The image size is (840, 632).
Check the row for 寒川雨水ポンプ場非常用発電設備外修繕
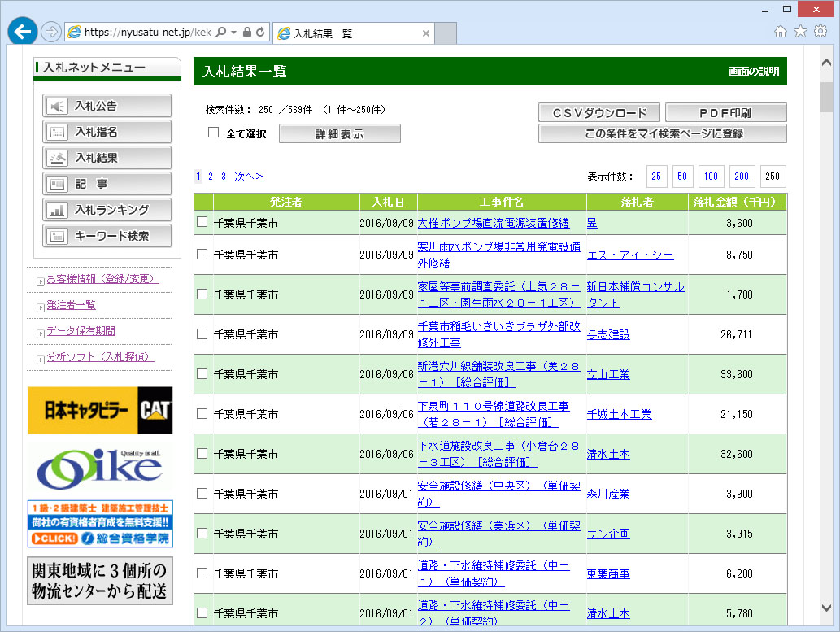[202, 254]
